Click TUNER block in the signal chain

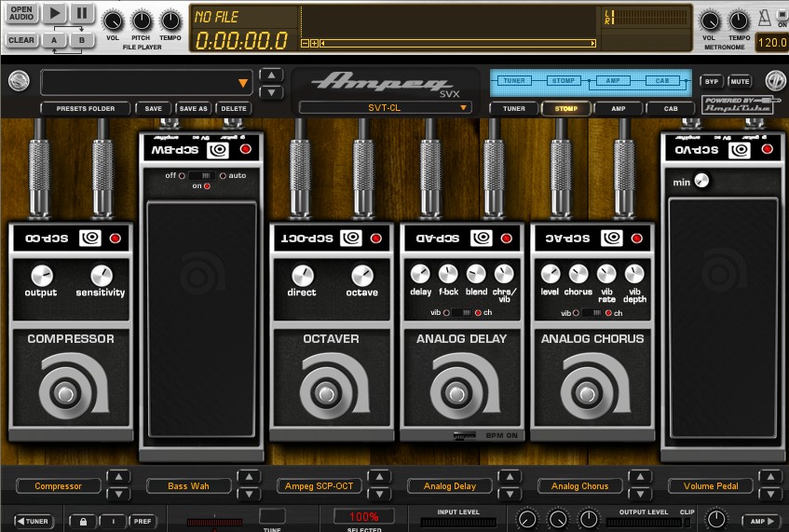(x=514, y=80)
